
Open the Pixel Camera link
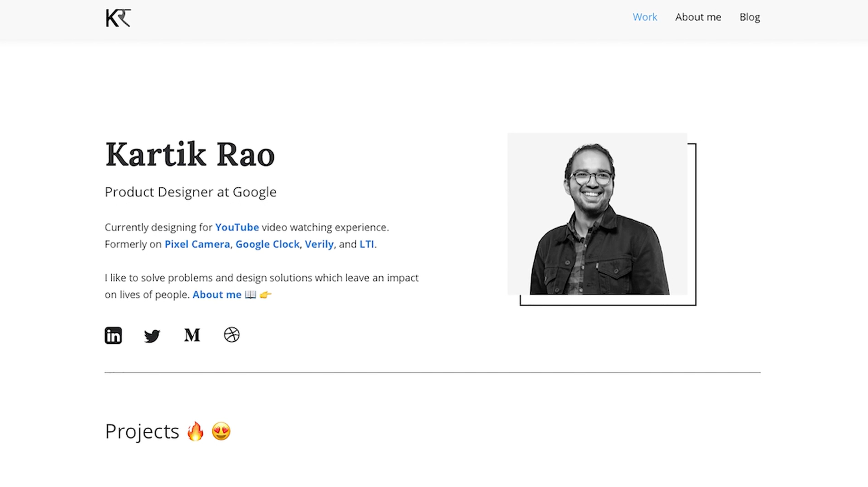[197, 244]
